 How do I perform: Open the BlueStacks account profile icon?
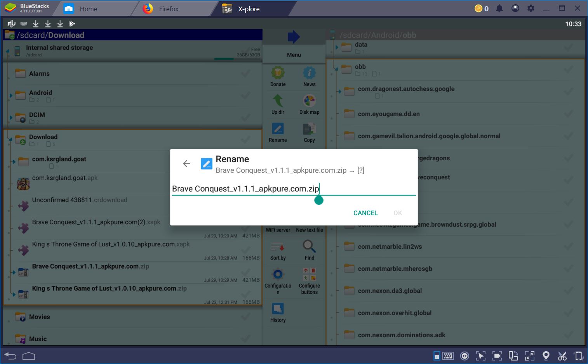[515, 9]
